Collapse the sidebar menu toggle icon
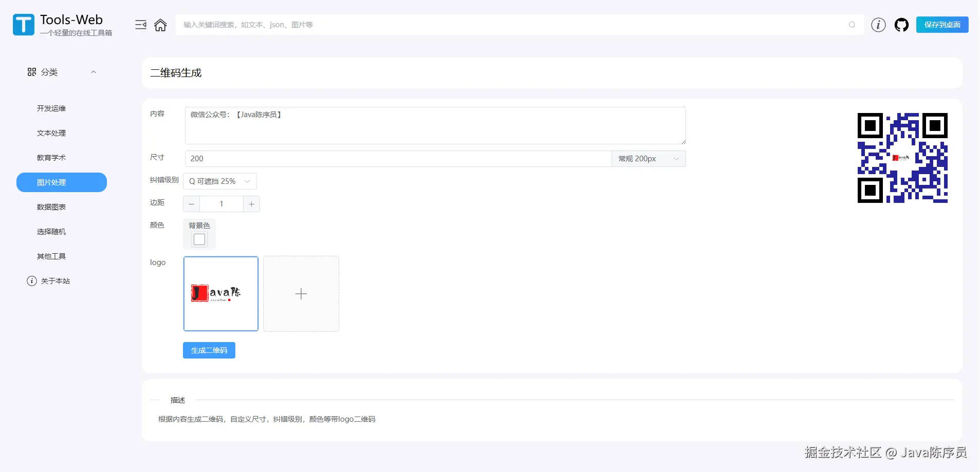 [141, 25]
